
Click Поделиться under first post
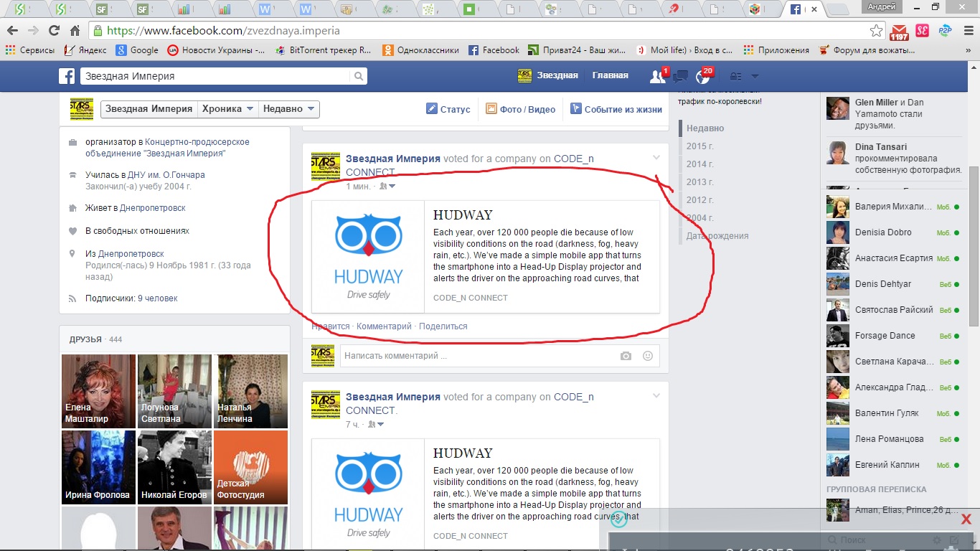(x=443, y=326)
